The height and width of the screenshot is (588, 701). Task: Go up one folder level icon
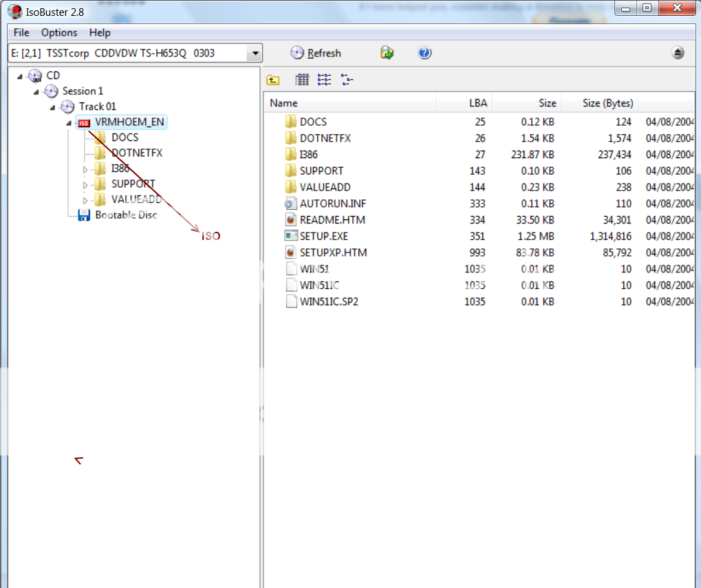pyautogui.click(x=273, y=80)
